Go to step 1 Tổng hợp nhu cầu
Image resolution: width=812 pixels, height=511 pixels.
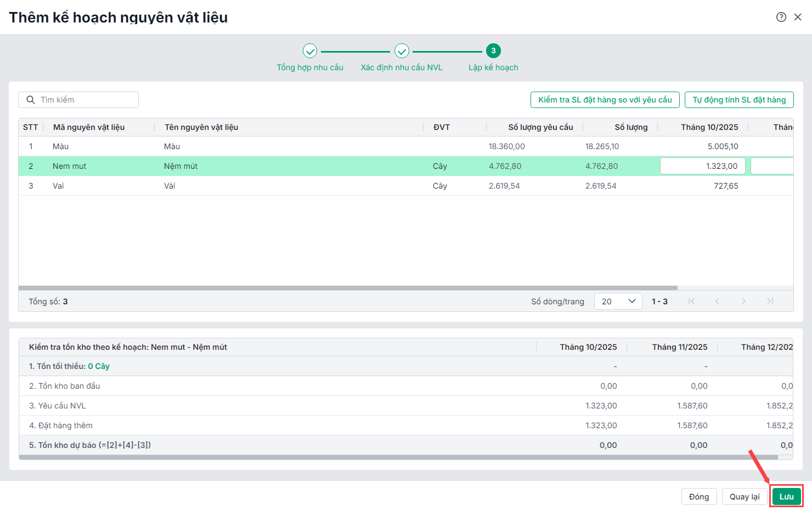(x=310, y=52)
